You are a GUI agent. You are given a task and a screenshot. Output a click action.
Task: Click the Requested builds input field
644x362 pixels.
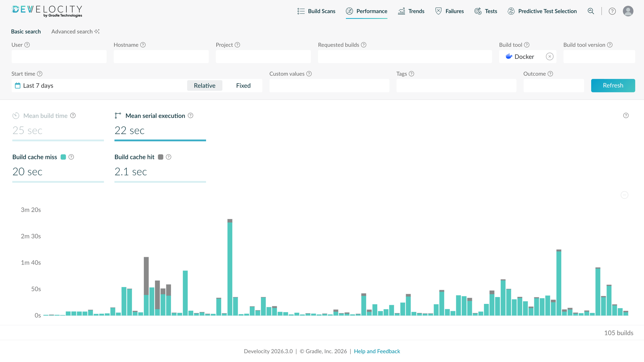click(405, 57)
